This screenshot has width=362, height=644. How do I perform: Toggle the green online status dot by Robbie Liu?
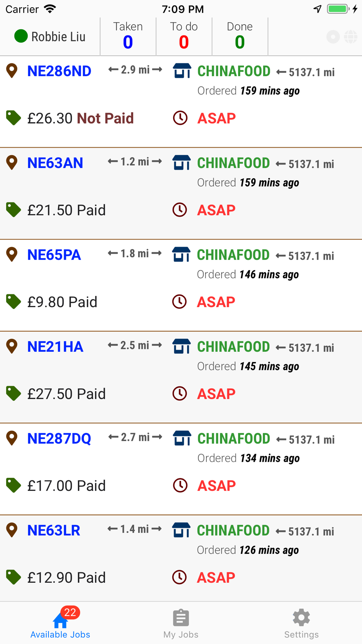click(x=21, y=36)
